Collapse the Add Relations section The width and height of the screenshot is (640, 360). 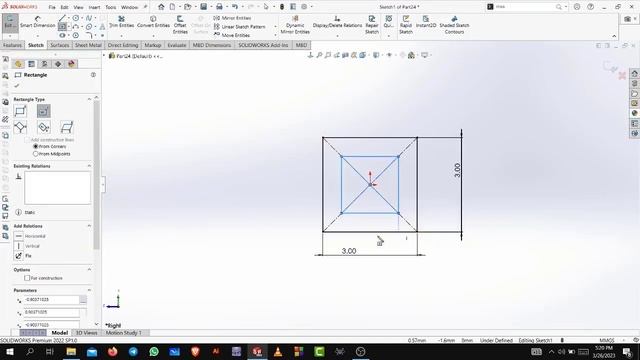pyautogui.click(x=89, y=226)
